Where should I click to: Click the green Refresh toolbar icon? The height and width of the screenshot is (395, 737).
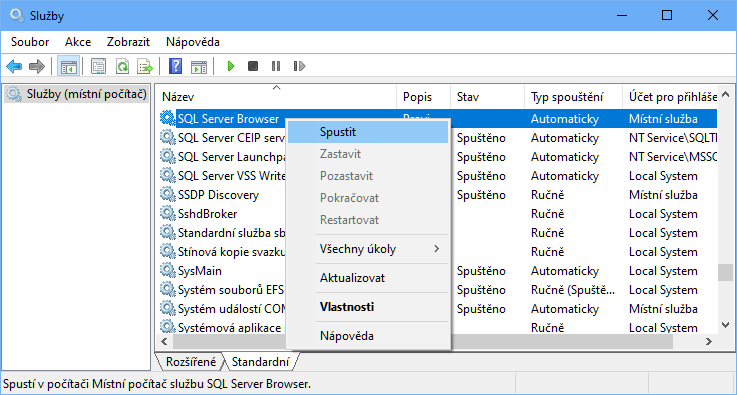(122, 66)
